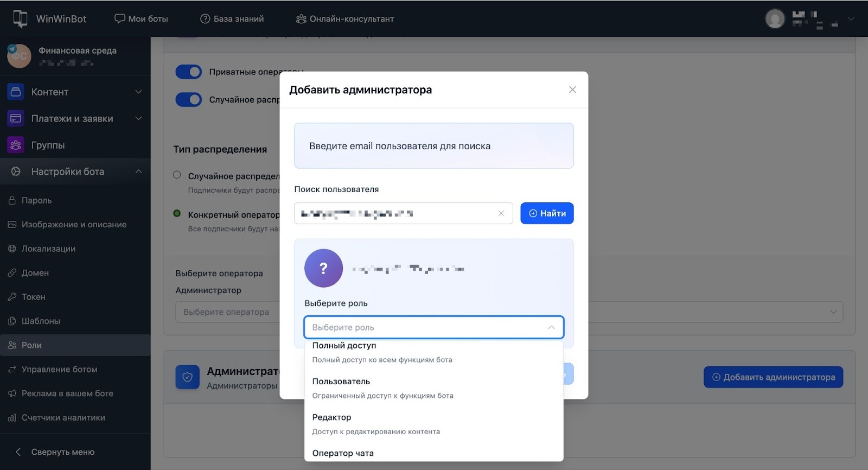Screen dimensions: 868x470
Task: Click the user profile avatar in header
Action: pos(775,19)
